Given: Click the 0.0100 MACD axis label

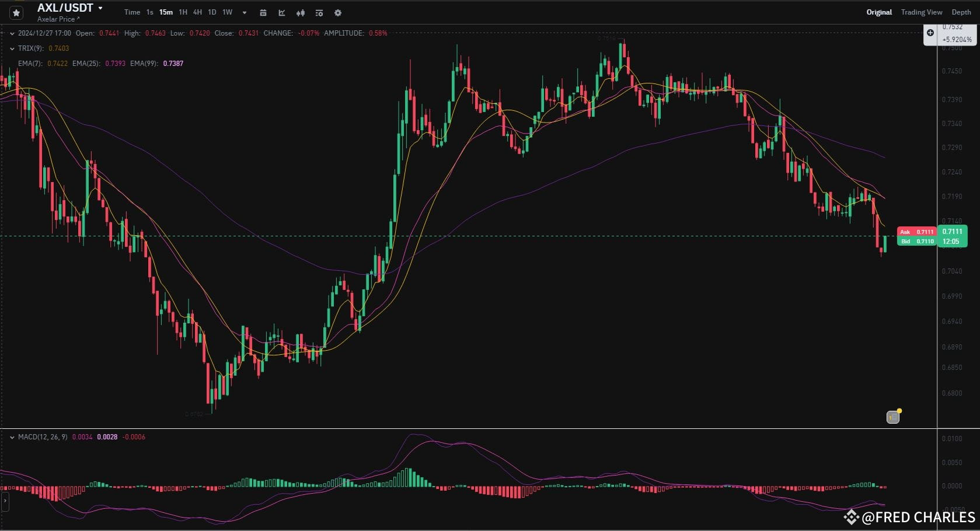Looking at the screenshot, I should (x=952, y=439).
